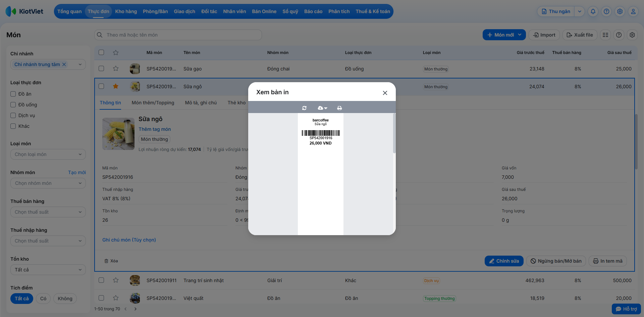Open the page settings gear beside help

(x=632, y=35)
